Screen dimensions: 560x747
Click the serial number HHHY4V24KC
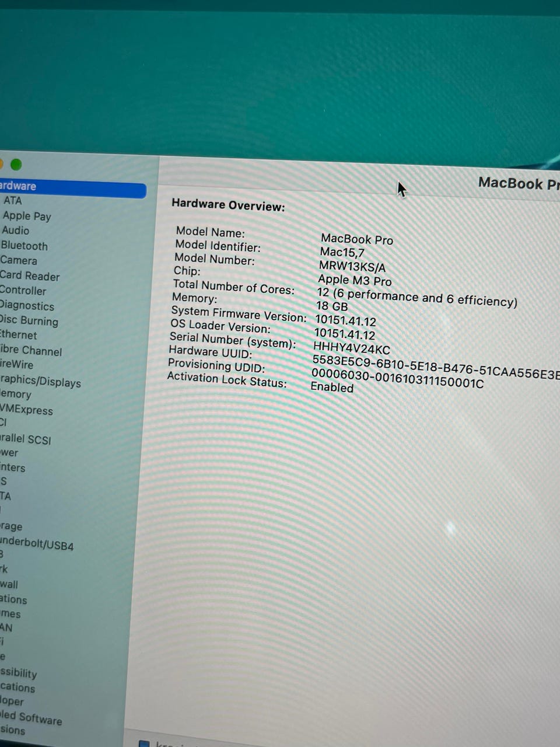(x=352, y=348)
